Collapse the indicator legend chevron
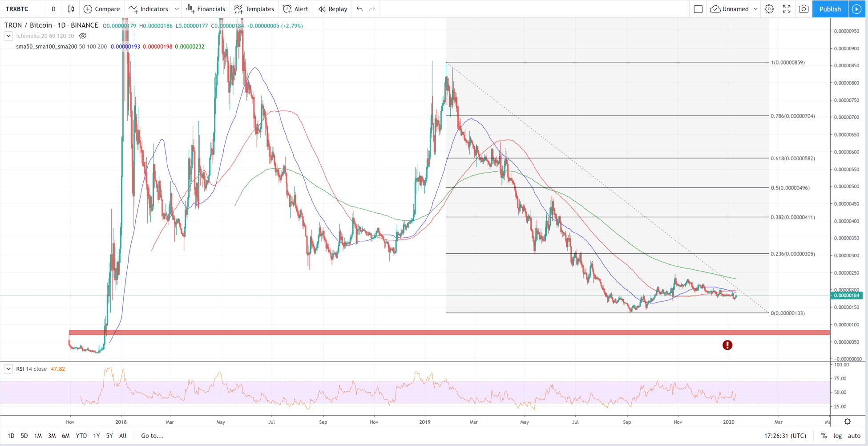The width and height of the screenshot is (868, 446). click(x=8, y=36)
